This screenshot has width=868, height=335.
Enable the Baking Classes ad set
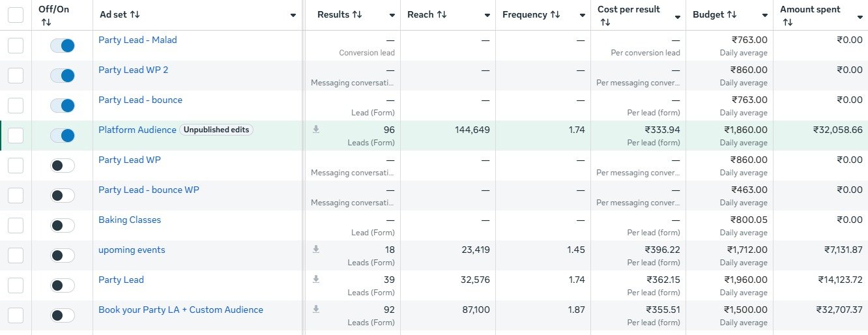click(63, 226)
